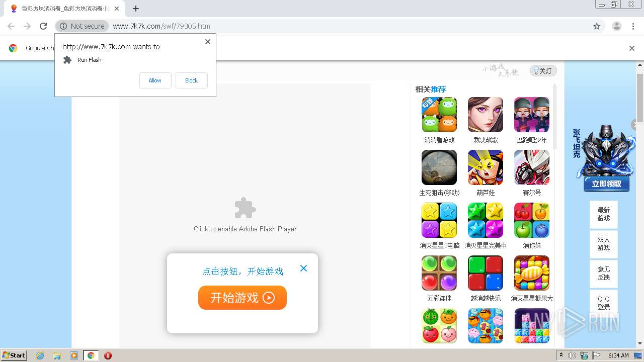The image size is (644, 362).
Task: Close the 点击按钮 start game dialog
Action: pyautogui.click(x=303, y=268)
